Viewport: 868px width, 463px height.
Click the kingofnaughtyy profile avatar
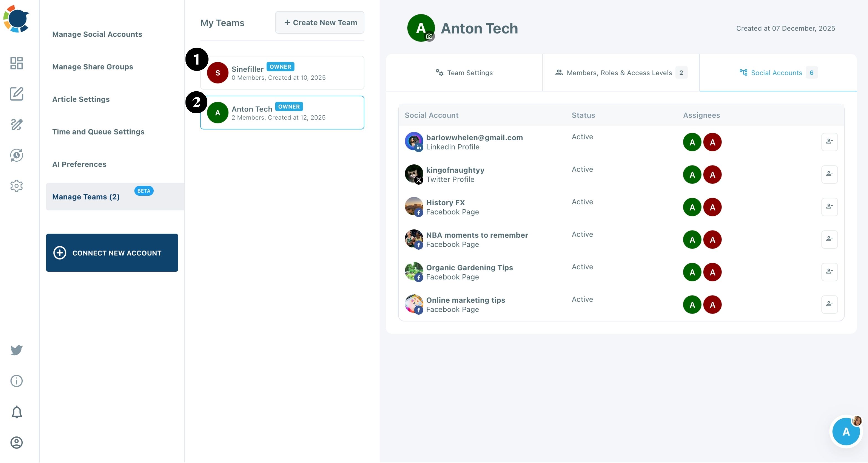click(x=414, y=174)
